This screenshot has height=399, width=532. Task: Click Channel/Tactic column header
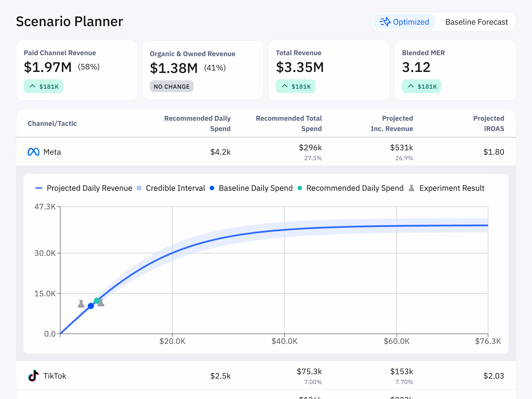[52, 123]
